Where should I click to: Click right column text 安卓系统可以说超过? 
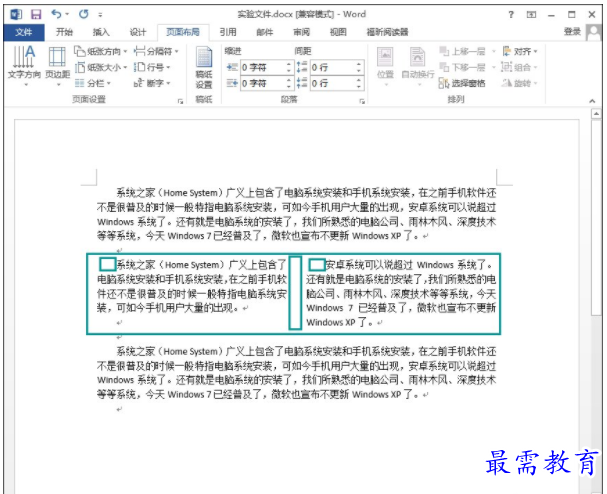369,265
